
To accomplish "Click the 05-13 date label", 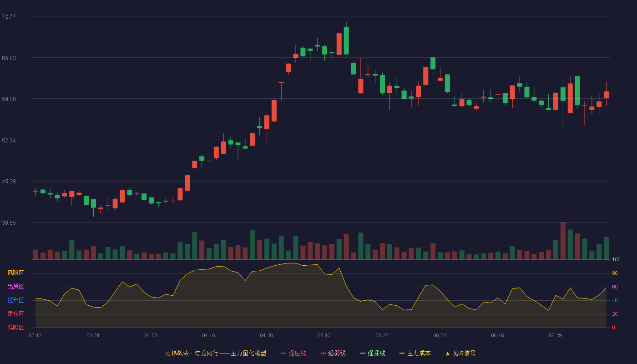I will (324, 335).
